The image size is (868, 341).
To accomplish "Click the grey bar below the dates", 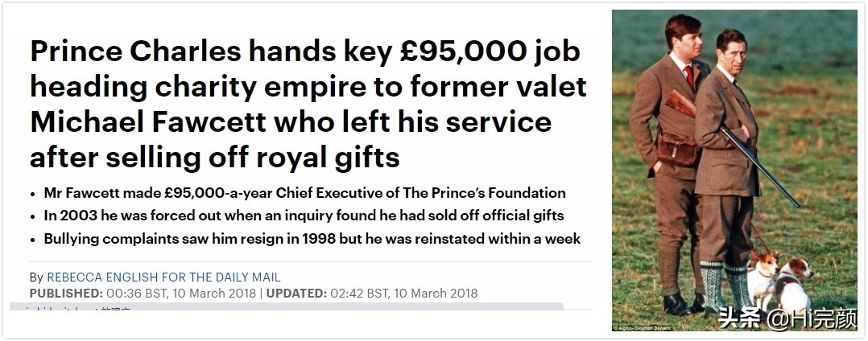I will [x=286, y=307].
